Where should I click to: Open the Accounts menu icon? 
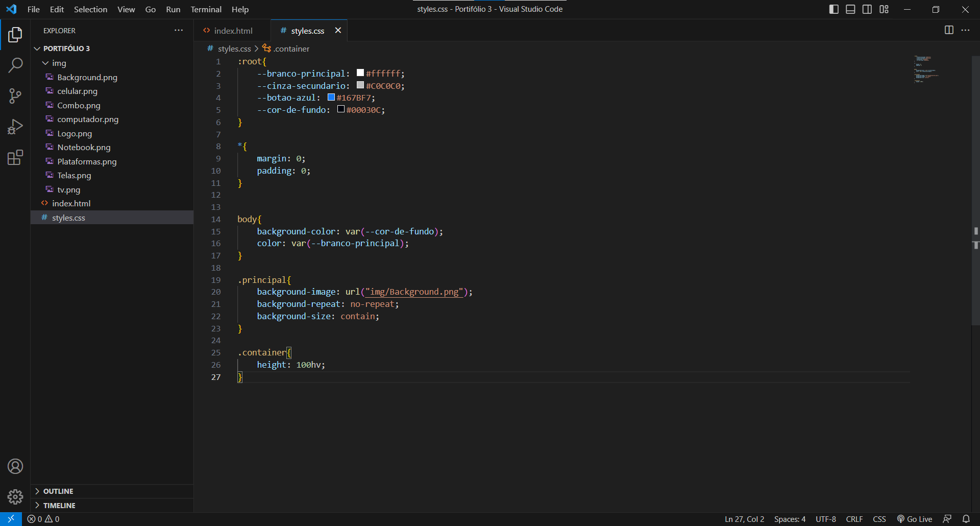pyautogui.click(x=15, y=466)
